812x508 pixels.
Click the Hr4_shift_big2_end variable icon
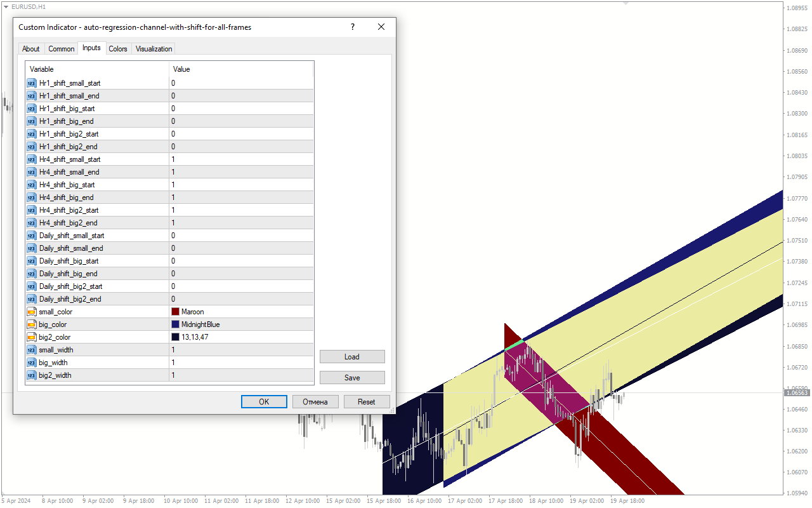click(x=32, y=223)
